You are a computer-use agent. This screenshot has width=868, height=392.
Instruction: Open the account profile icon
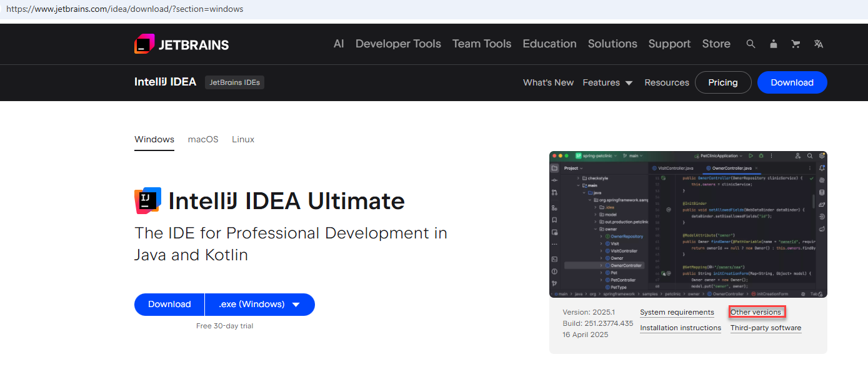pyautogui.click(x=774, y=44)
